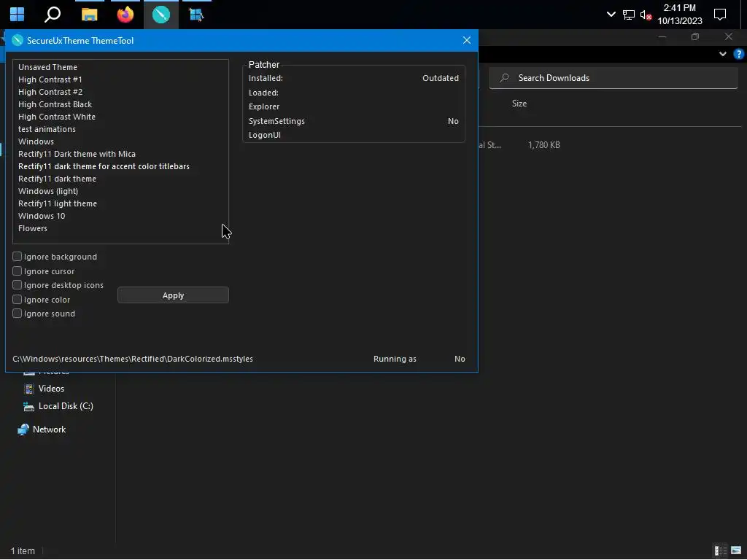Image resolution: width=747 pixels, height=560 pixels.
Task: Pick the Flowers theme
Action: click(x=32, y=228)
